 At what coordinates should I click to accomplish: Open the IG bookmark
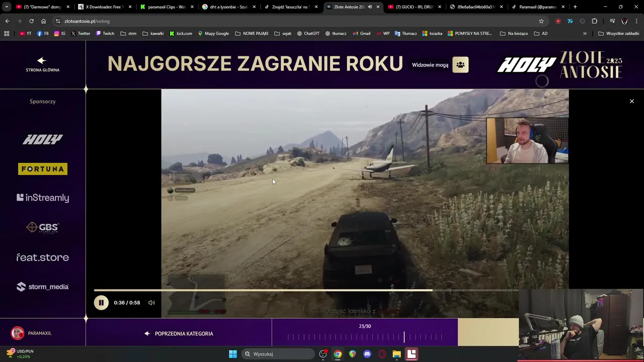[x=59, y=34]
